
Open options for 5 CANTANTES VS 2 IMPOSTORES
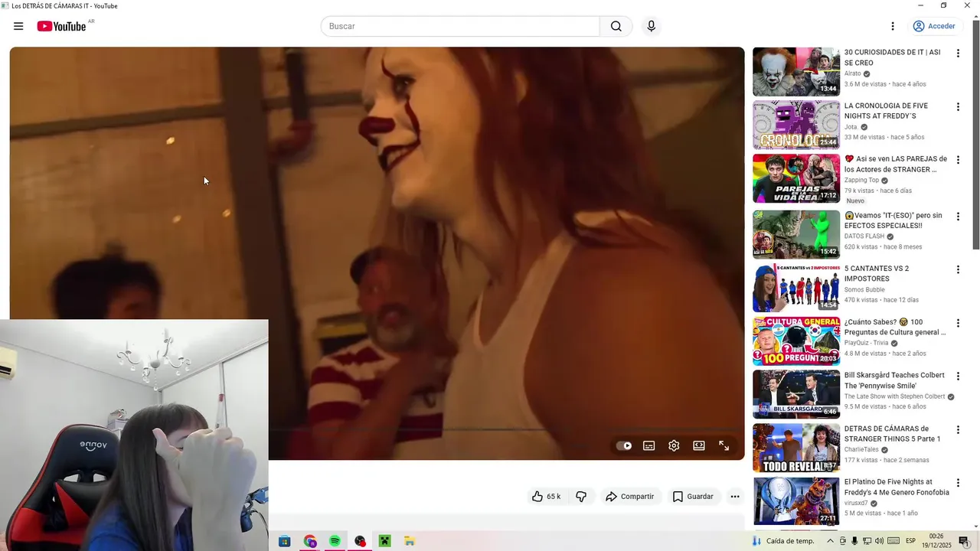(x=957, y=269)
